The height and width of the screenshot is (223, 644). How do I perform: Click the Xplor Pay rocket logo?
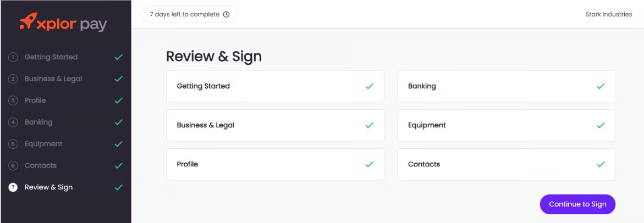(27, 21)
